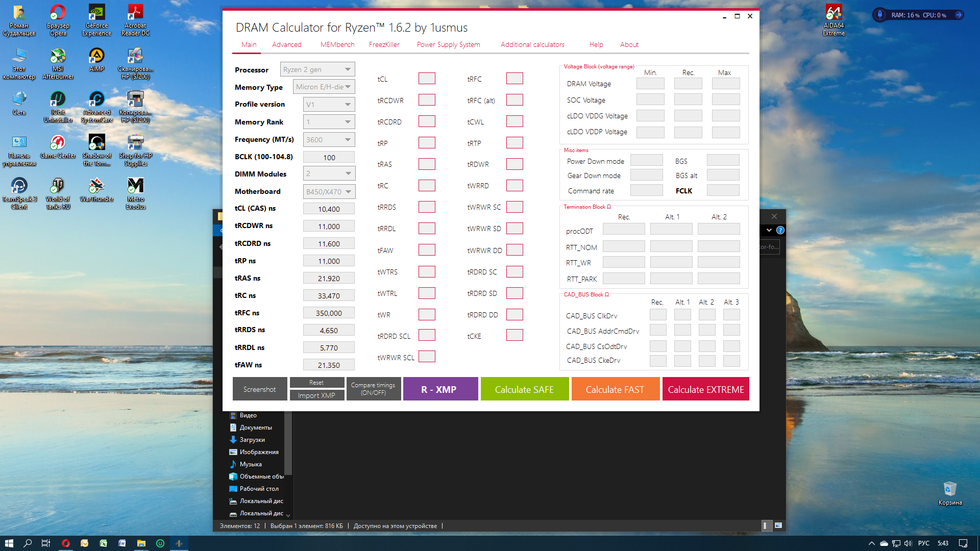The image size is (980, 551).
Task: Click the BCLK value input field
Action: [x=329, y=157]
